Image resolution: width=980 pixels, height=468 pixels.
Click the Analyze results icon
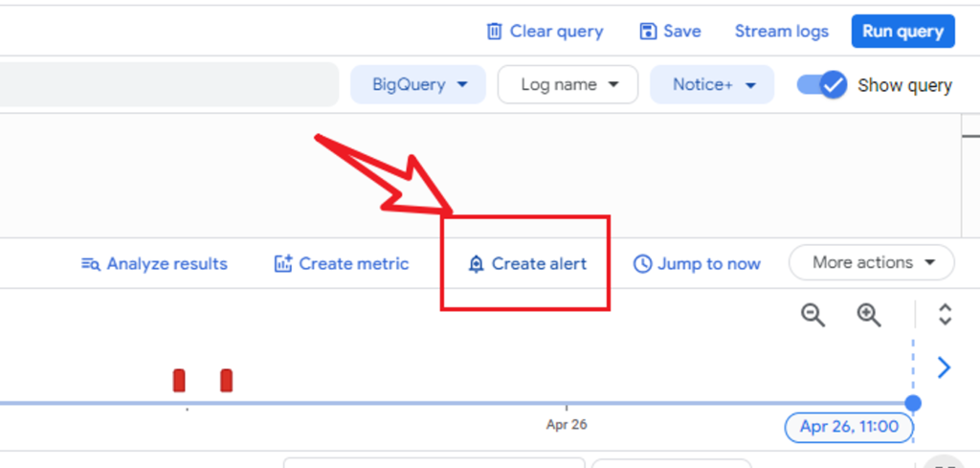91,264
